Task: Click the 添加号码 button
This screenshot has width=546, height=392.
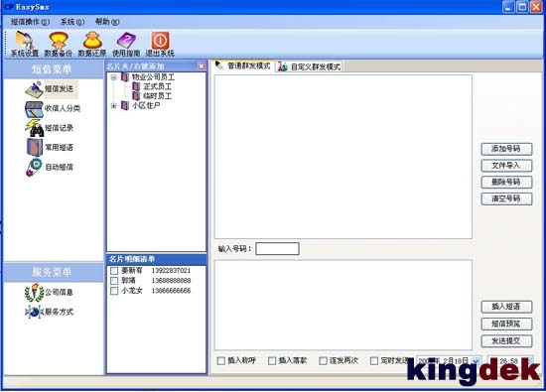Action: click(506, 149)
